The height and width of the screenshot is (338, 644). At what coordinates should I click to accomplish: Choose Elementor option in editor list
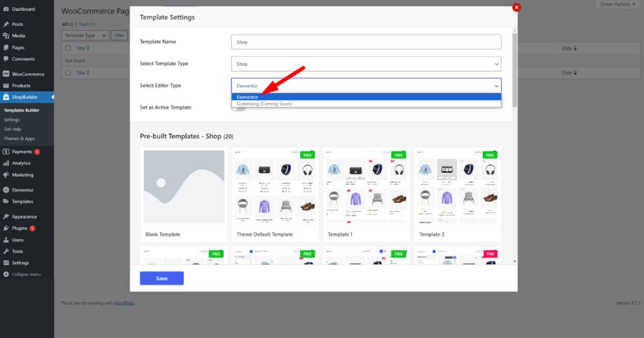point(366,97)
